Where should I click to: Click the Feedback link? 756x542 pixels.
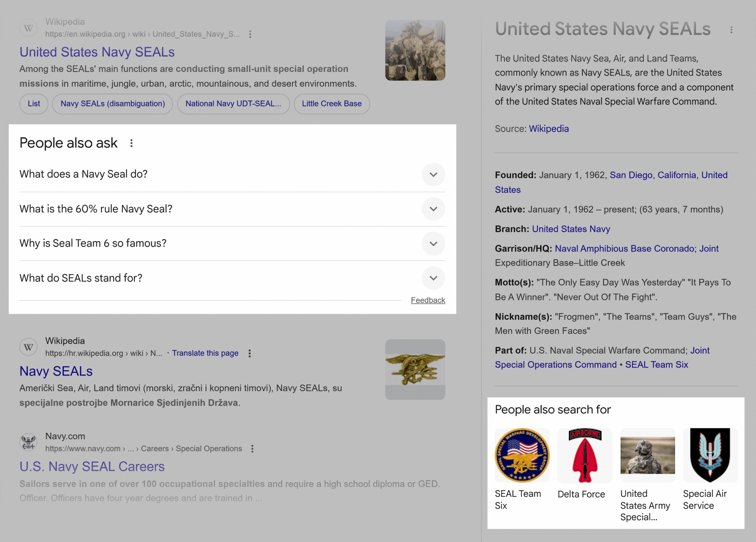pyautogui.click(x=428, y=300)
